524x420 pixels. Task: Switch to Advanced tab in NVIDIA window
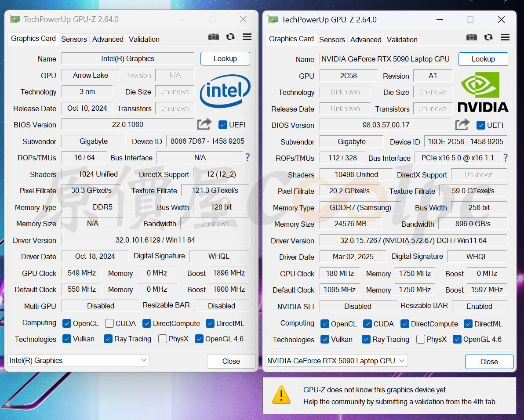(x=366, y=40)
